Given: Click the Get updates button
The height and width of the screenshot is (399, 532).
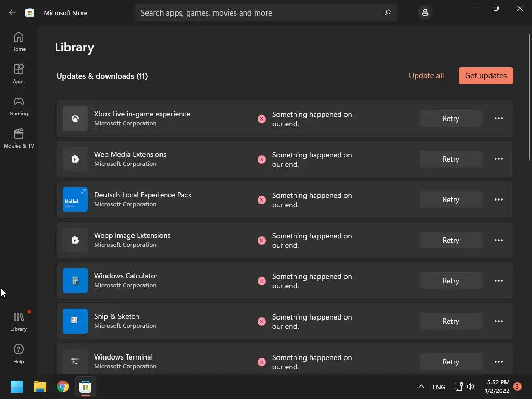Looking at the screenshot, I should pos(486,76).
